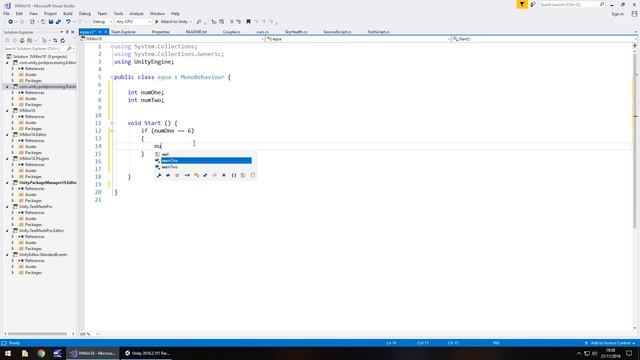The image size is (640, 360).
Task: Click the Save toolbar icon
Action: tap(51, 22)
